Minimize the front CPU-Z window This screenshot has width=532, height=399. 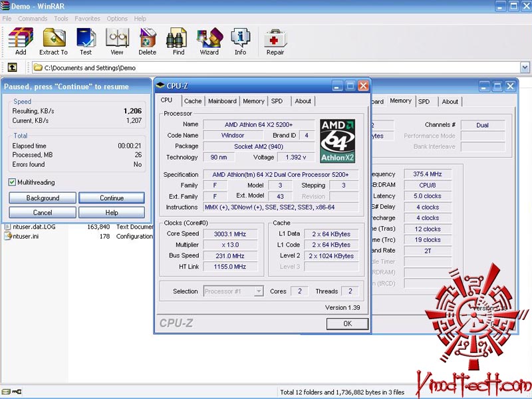(x=336, y=86)
